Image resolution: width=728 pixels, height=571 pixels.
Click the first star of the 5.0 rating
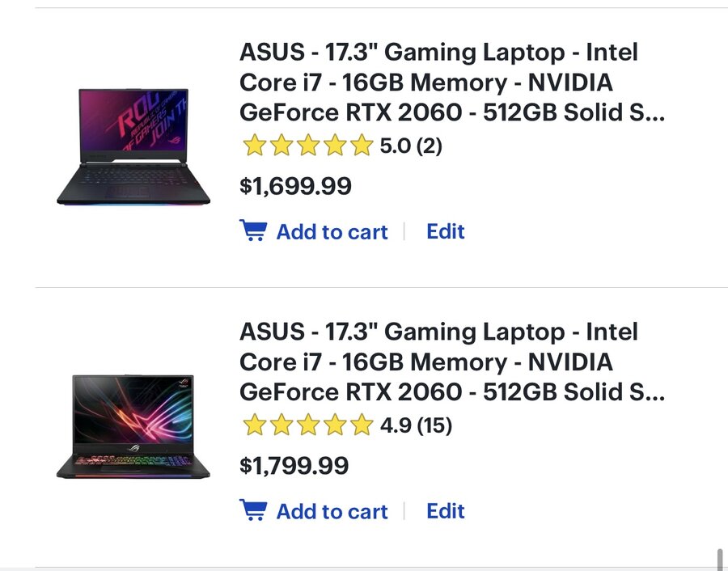254,146
